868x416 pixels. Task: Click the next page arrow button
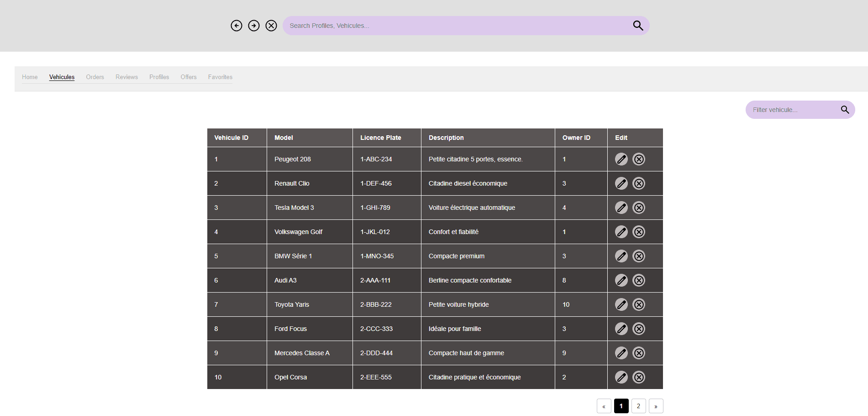(656, 406)
